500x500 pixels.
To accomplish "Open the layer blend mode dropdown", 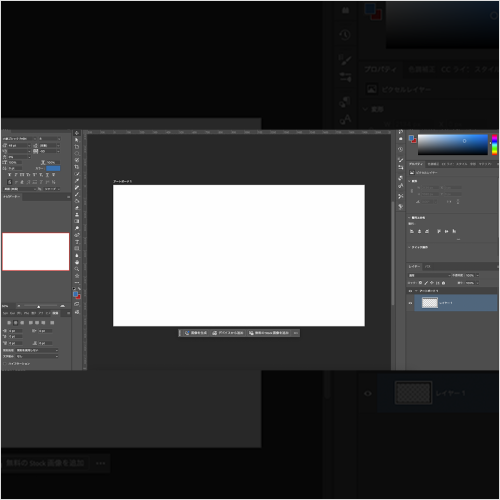I will pos(429,275).
